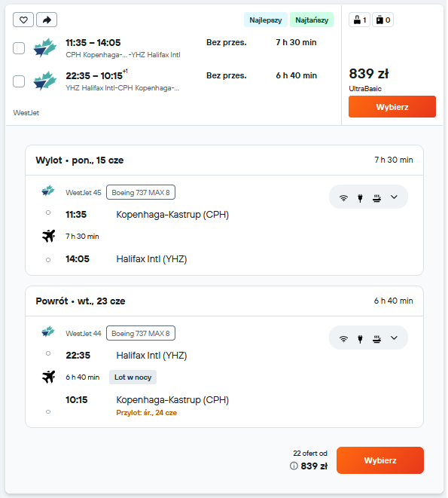Expand amenities details for WestJet 44
This screenshot has height=498, width=448.
click(x=394, y=338)
